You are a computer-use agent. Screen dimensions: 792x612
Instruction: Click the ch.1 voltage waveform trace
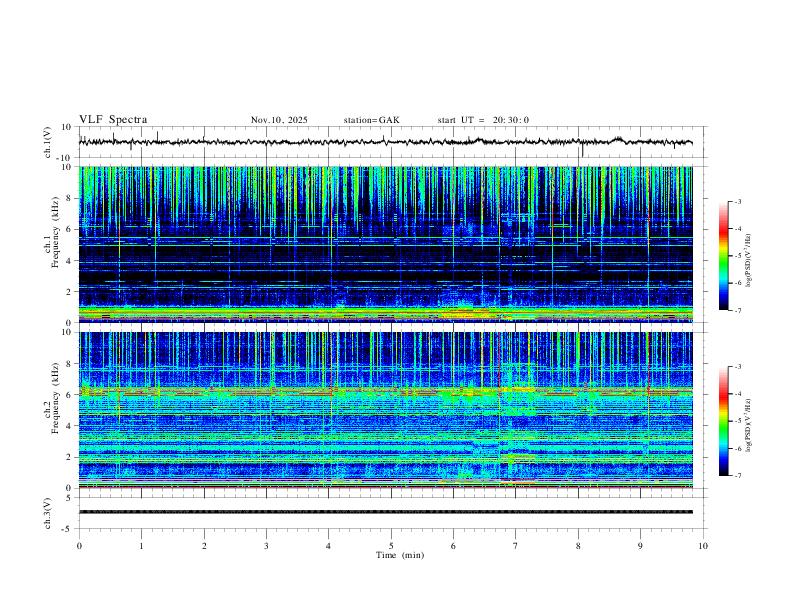coord(386,142)
